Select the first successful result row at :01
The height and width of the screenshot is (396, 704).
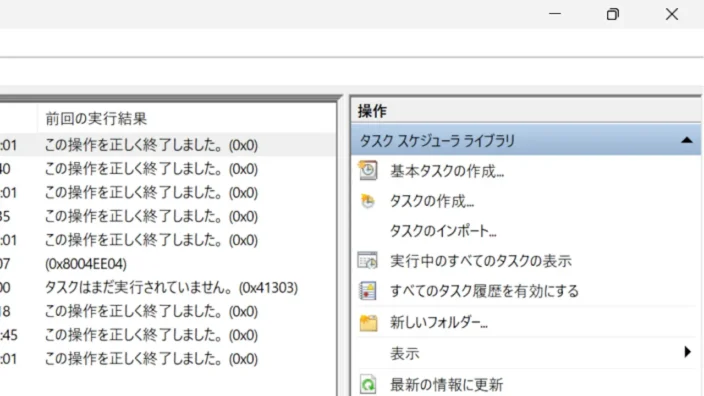point(168,145)
